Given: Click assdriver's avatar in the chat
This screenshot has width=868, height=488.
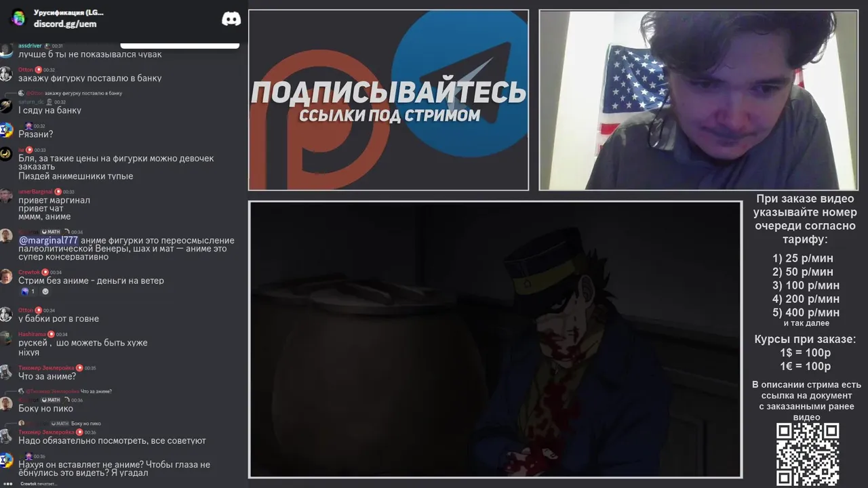Looking at the screenshot, I should (6, 50).
